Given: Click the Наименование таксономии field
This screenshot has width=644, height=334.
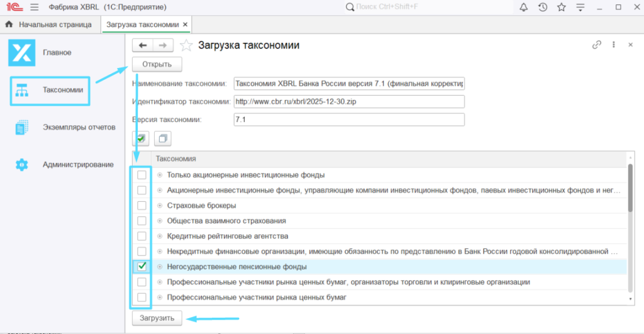Looking at the screenshot, I should coord(349,84).
